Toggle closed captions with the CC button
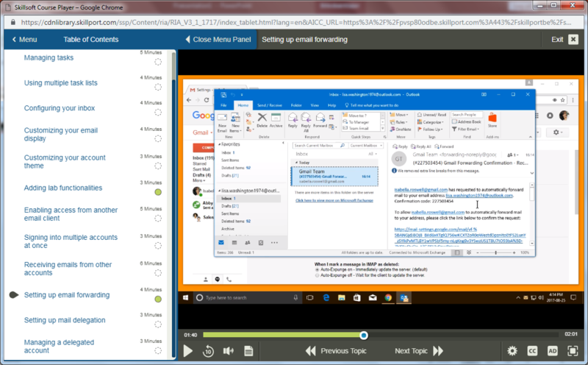Image resolution: width=588 pixels, height=365 pixels. point(532,351)
